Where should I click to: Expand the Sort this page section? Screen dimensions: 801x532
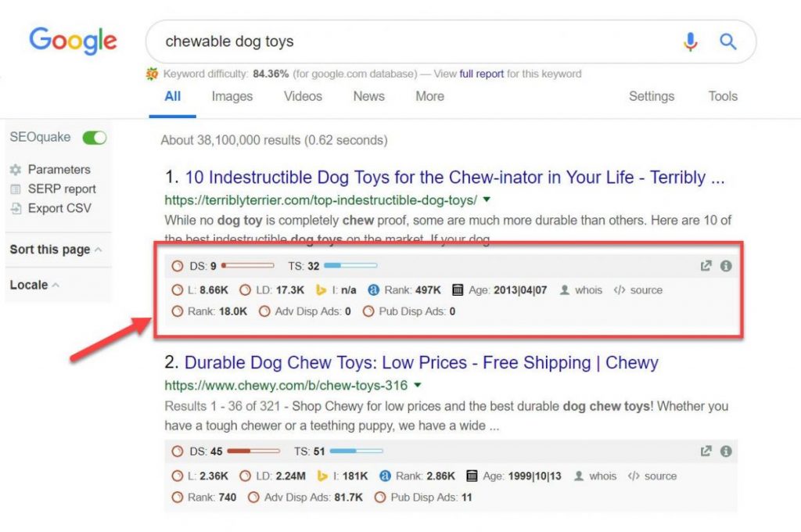pos(56,250)
